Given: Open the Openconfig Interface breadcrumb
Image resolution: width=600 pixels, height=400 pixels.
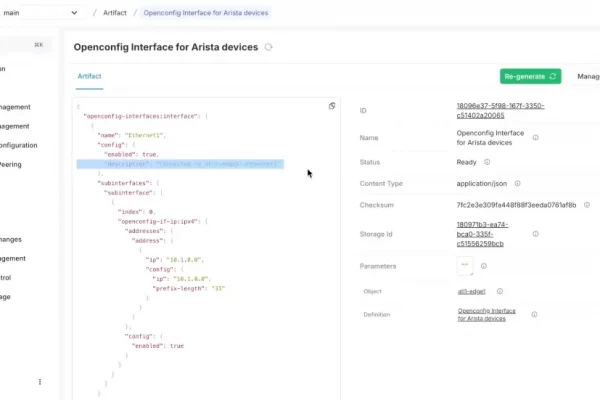Looking at the screenshot, I should coord(205,13).
